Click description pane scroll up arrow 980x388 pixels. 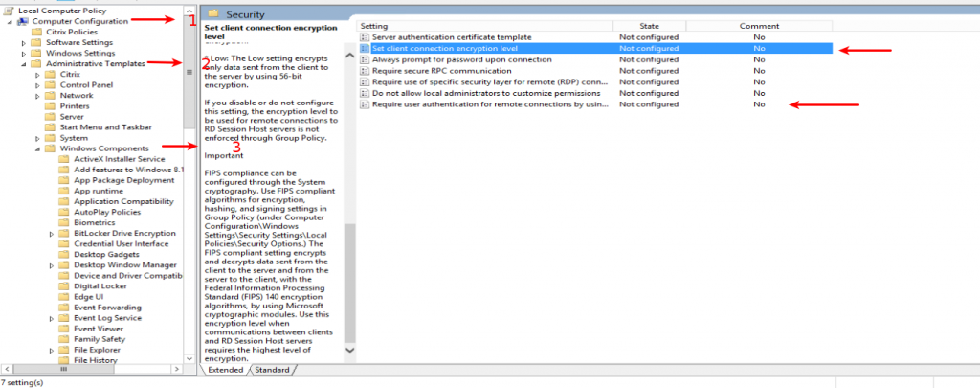pos(349,57)
